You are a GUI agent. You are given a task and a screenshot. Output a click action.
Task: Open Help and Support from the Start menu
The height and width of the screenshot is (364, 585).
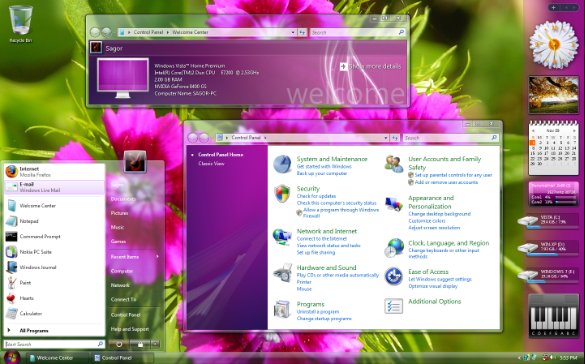[130, 329]
